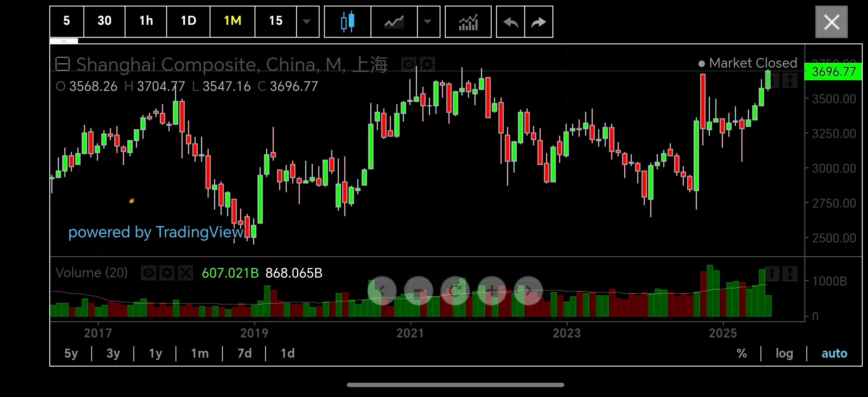The height and width of the screenshot is (397, 868).
Task: Remove the Volume indicator with X
Action: (185, 273)
